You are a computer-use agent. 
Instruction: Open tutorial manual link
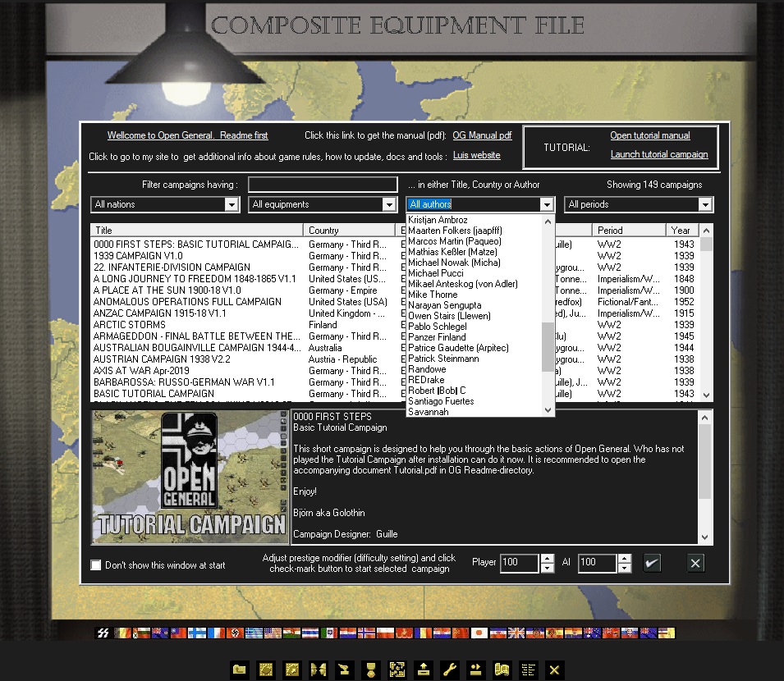650,135
